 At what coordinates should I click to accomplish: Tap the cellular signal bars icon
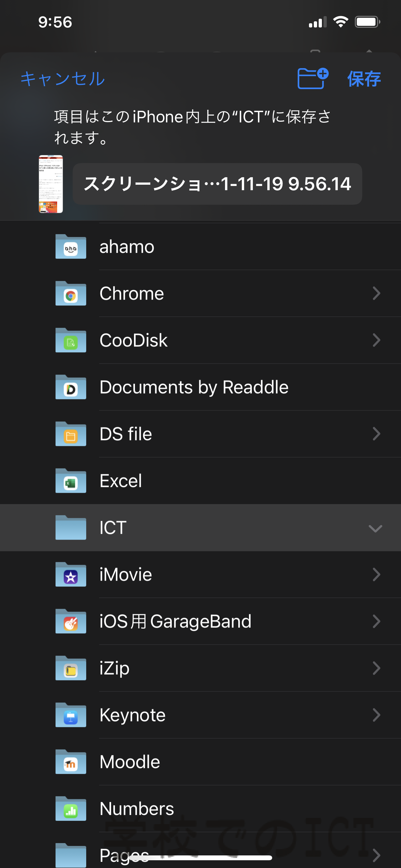tap(318, 22)
